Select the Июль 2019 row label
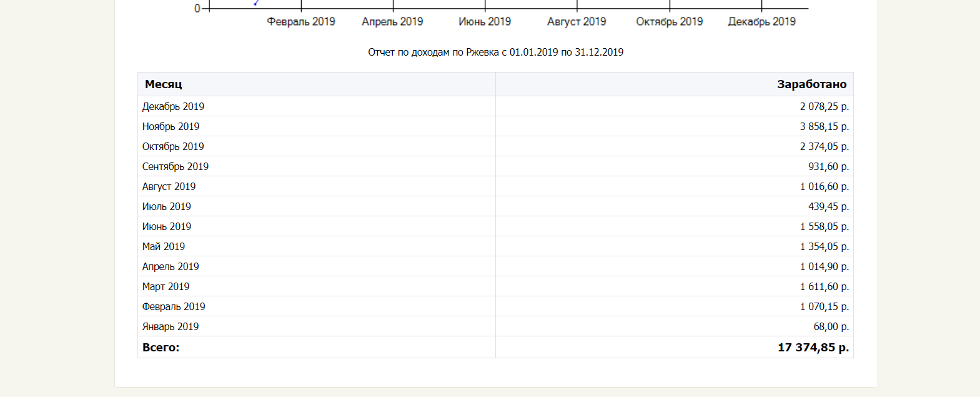The width and height of the screenshot is (980, 397). click(167, 207)
